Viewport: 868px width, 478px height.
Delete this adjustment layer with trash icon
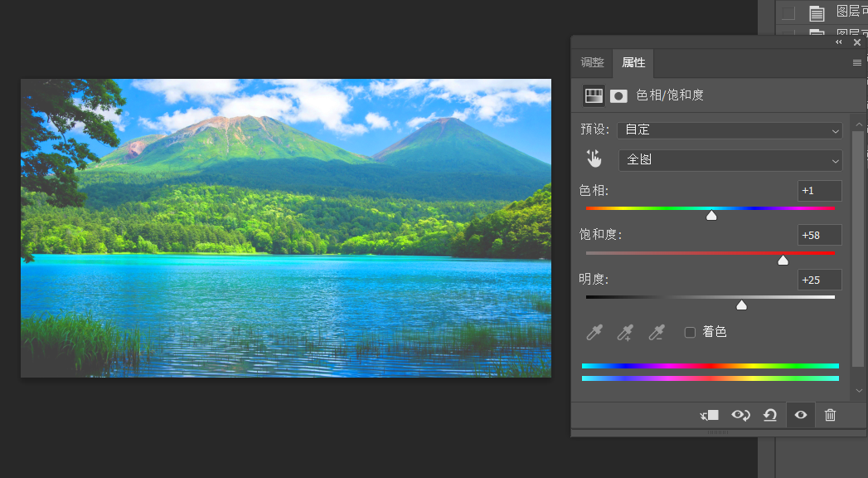click(x=830, y=415)
